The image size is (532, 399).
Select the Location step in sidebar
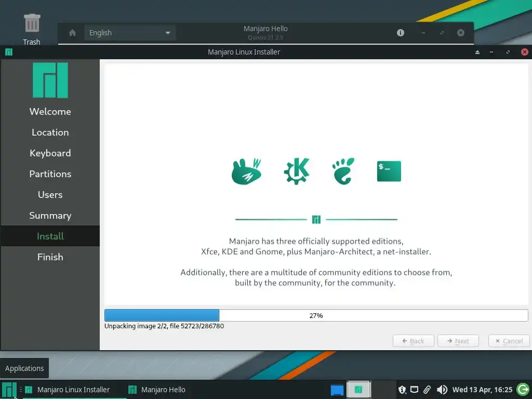coord(50,132)
